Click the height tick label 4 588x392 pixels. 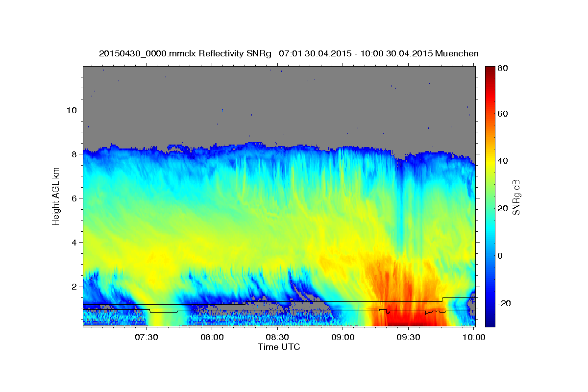pos(74,242)
